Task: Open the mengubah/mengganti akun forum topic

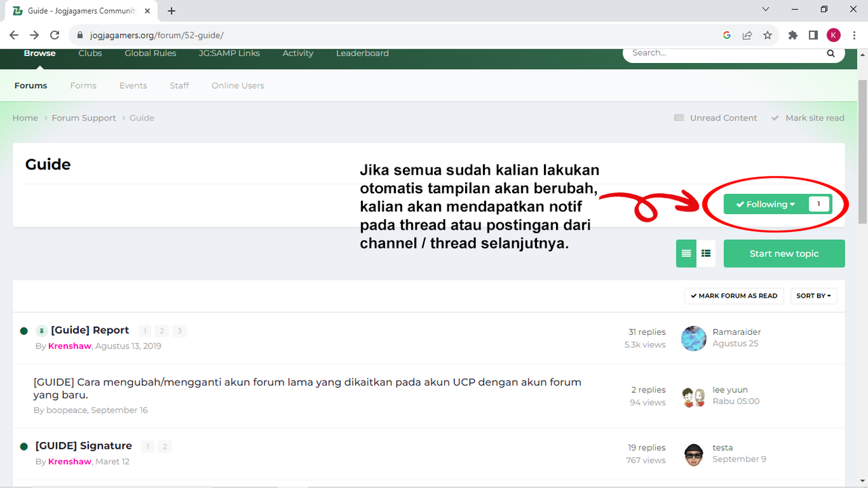Action: (307, 388)
